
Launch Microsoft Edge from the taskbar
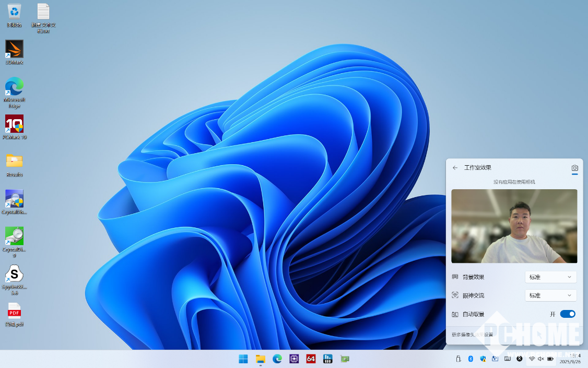pyautogui.click(x=277, y=359)
